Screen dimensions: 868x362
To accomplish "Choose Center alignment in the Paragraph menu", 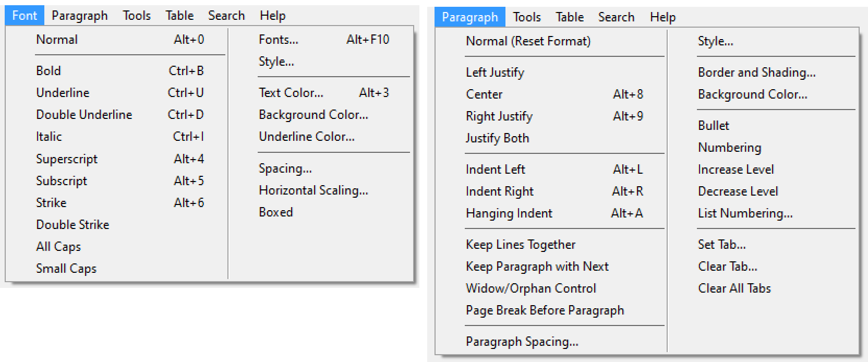I will (x=484, y=94).
